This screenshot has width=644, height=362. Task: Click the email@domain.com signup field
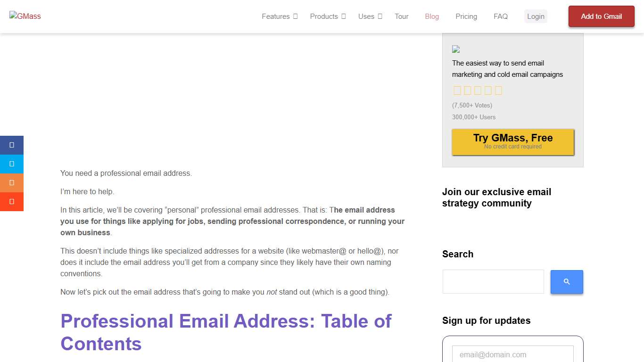[512, 354]
